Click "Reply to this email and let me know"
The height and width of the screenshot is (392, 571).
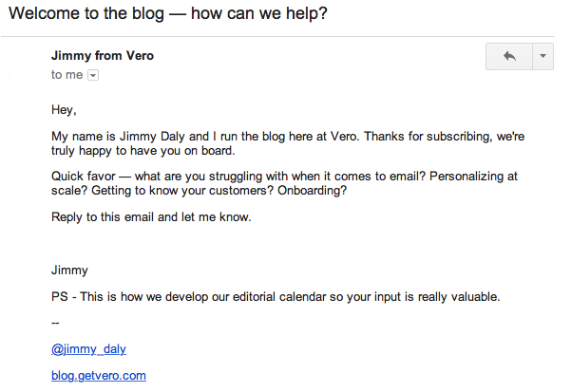click(x=153, y=217)
